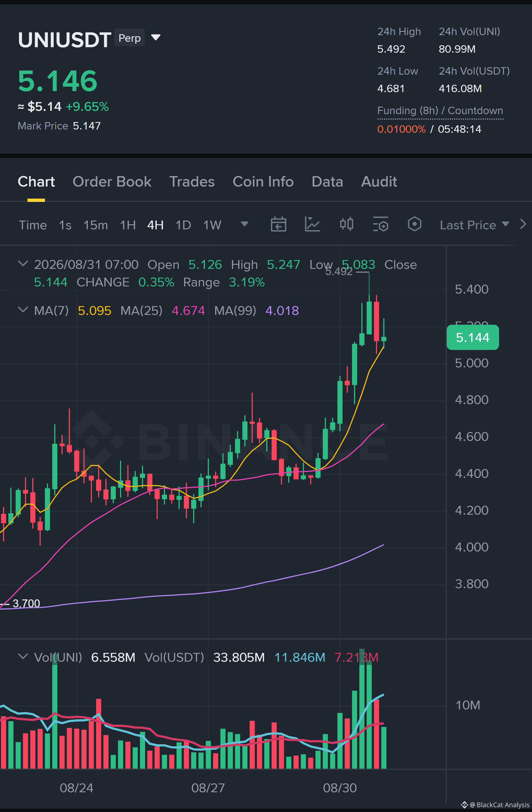Tap the MA(7) 5.095 indicator value
The image size is (532, 812).
pos(94,311)
